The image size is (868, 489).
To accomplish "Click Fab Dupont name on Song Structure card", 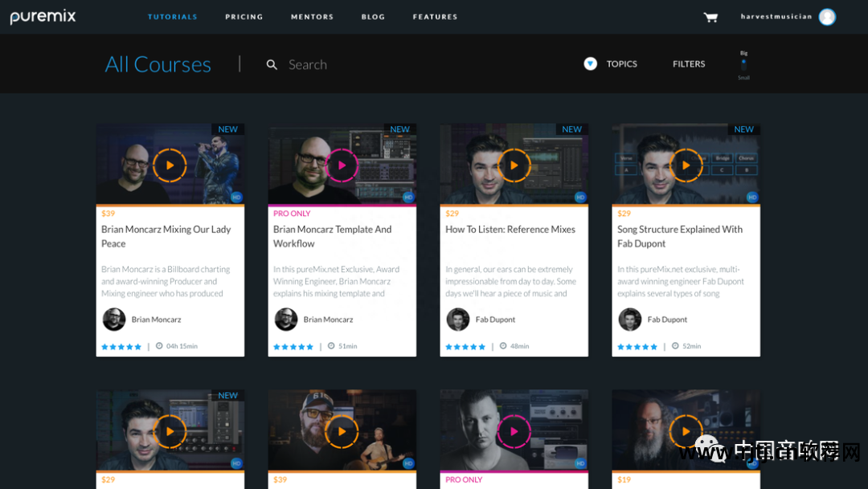I will click(667, 320).
